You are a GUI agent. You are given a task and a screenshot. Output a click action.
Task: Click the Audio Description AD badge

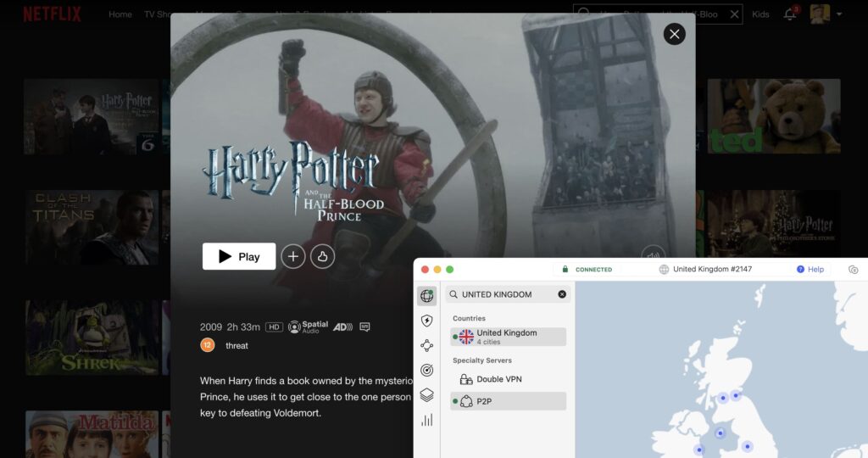pyautogui.click(x=342, y=327)
